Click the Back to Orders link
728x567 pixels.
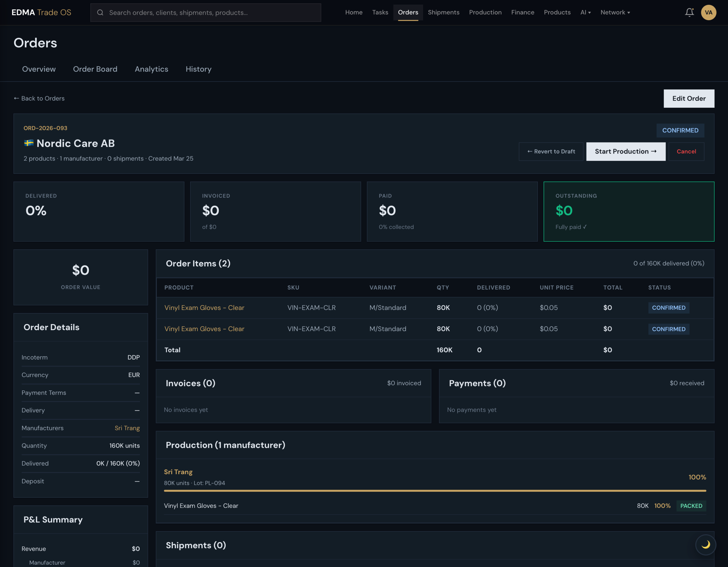pos(39,98)
